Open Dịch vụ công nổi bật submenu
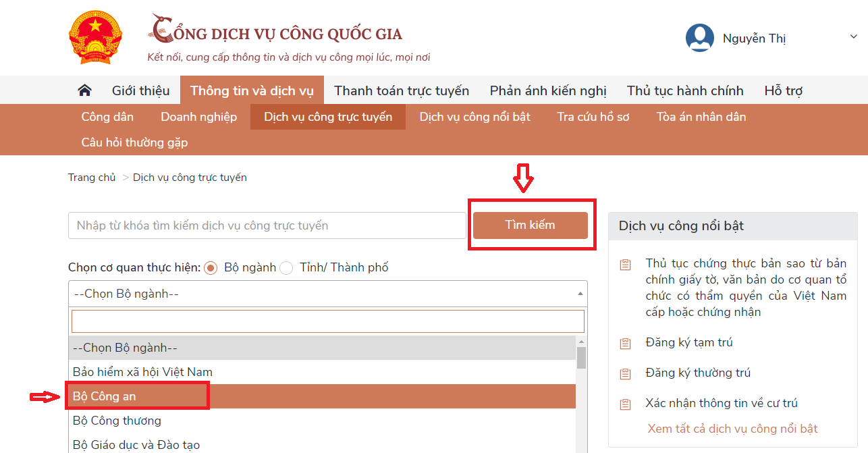This screenshot has height=453, width=868. tap(475, 117)
